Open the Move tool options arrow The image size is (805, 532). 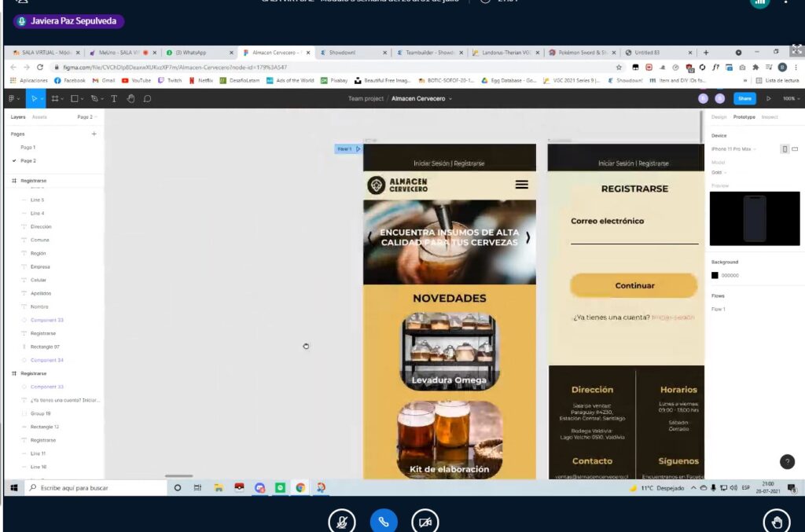(x=42, y=98)
